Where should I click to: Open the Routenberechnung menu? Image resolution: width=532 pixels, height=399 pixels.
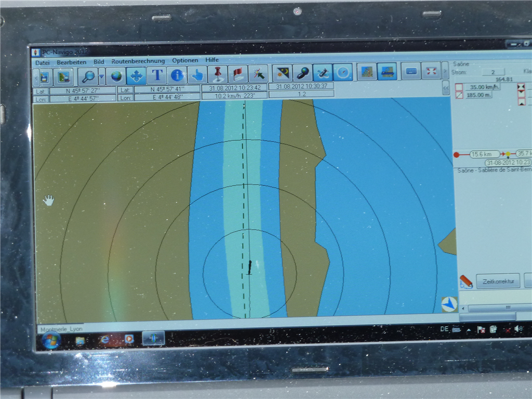coord(138,61)
